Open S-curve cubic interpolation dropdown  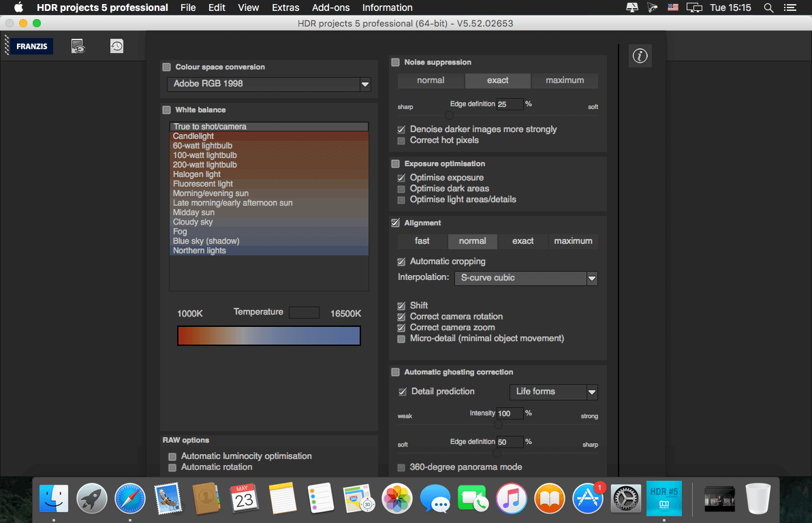(x=526, y=278)
